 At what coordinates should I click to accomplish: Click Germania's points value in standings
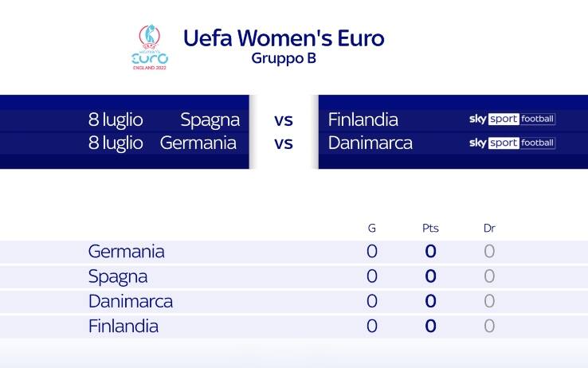point(430,252)
